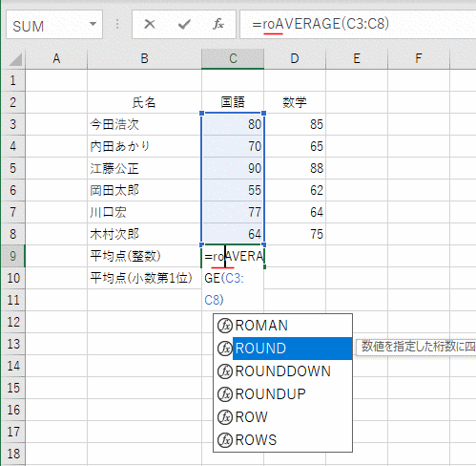Select column D header
This screenshot has width=476, height=466.
(295, 59)
